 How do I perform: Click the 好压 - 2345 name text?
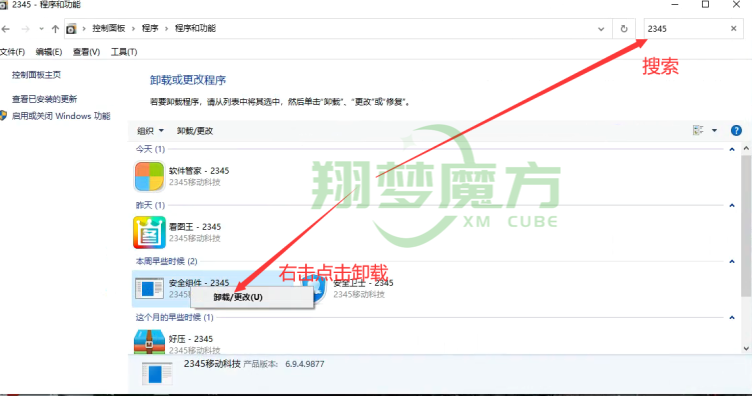pyautogui.click(x=190, y=339)
